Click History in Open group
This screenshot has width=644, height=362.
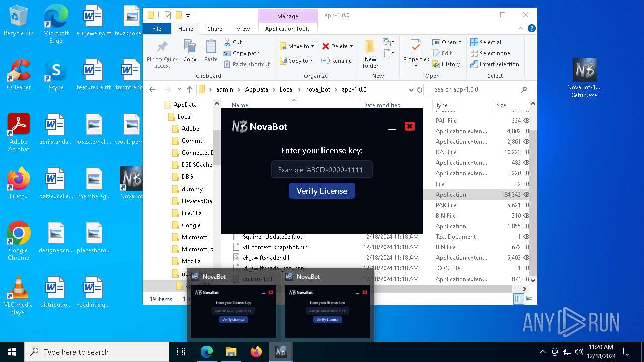446,64
